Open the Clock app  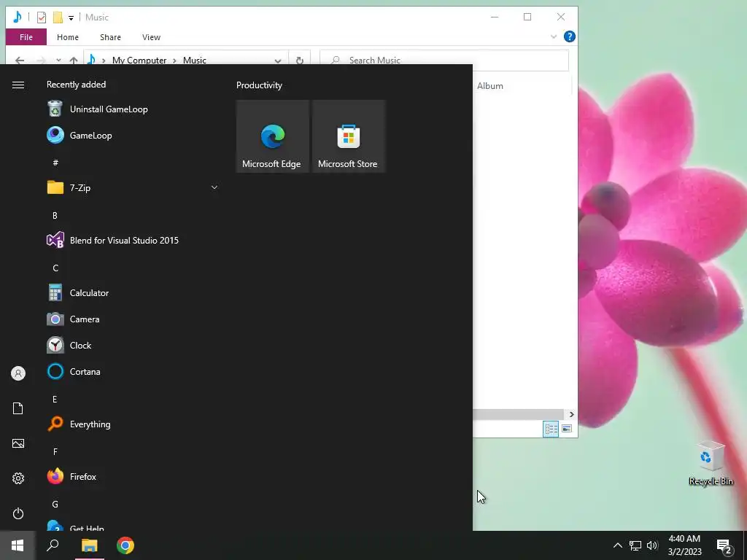[x=133, y=345]
